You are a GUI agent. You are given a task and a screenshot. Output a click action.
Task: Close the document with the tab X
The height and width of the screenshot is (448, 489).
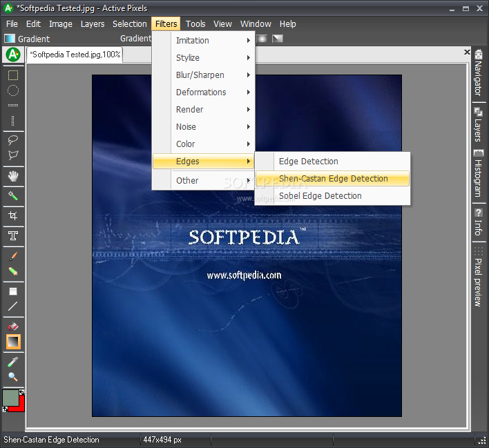(467, 52)
